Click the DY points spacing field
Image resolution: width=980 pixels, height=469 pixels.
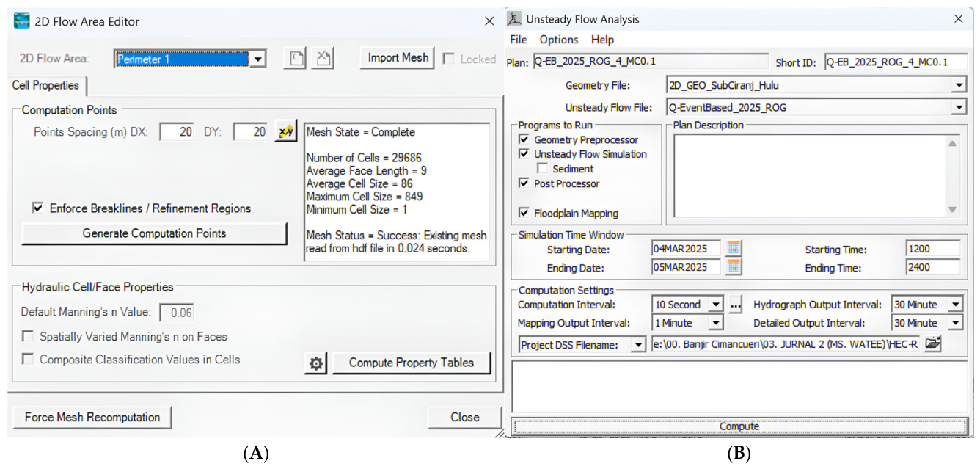(251, 132)
